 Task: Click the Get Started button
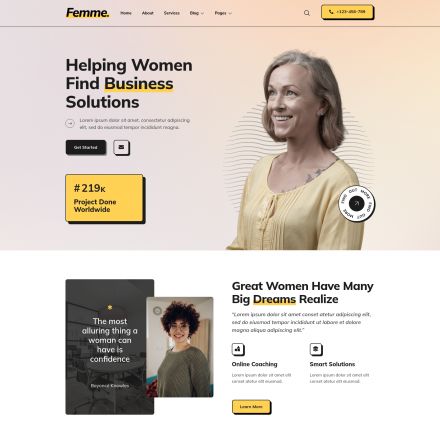point(86,147)
